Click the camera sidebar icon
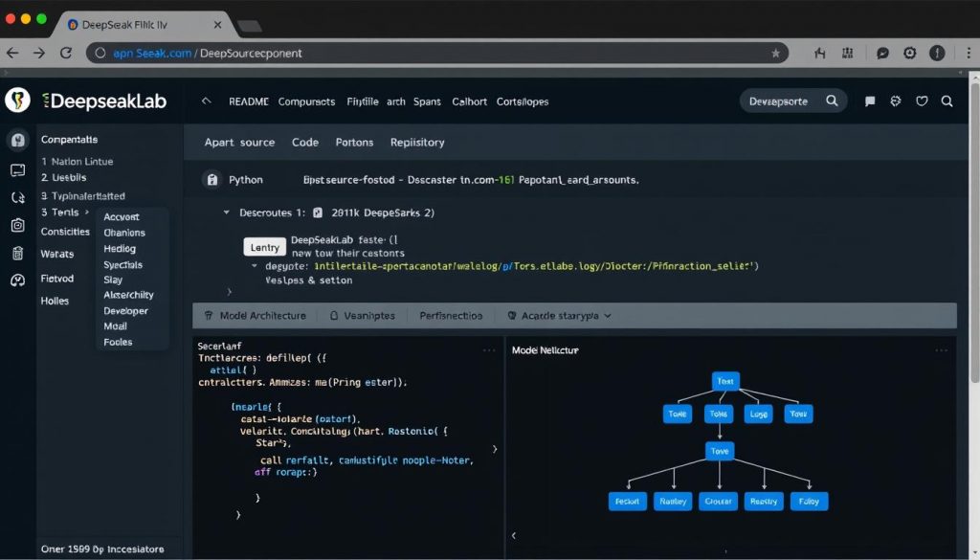The width and height of the screenshot is (980, 560). [17, 225]
